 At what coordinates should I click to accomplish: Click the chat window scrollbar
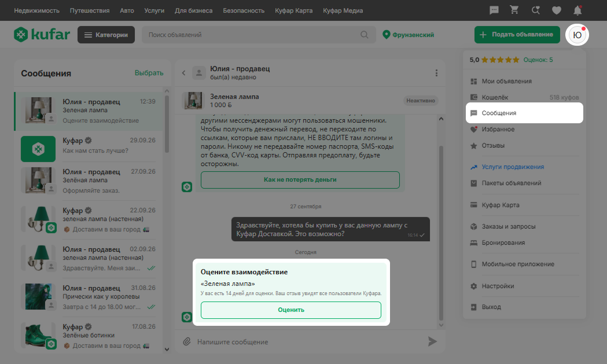(x=441, y=232)
